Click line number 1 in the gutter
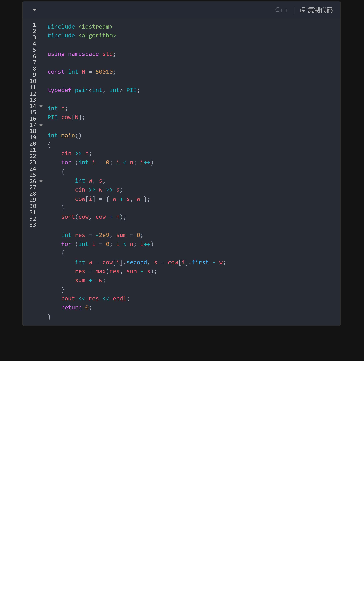Viewport: 364px width, 600px height. [35, 25]
